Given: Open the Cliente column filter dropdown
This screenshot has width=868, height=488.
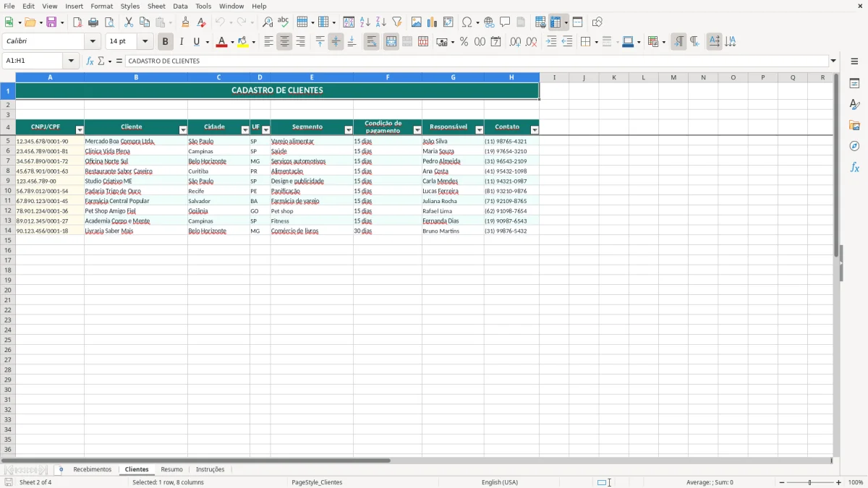Looking at the screenshot, I should coord(183,130).
